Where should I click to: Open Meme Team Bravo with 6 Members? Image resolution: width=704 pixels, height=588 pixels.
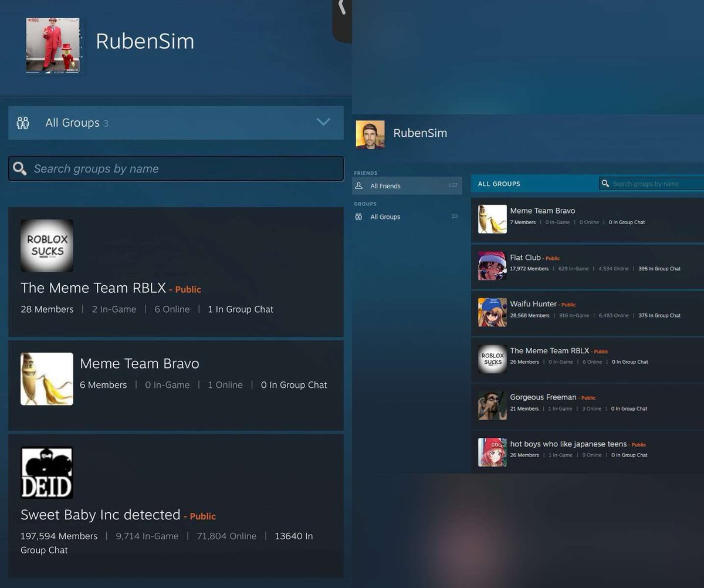tap(140, 364)
